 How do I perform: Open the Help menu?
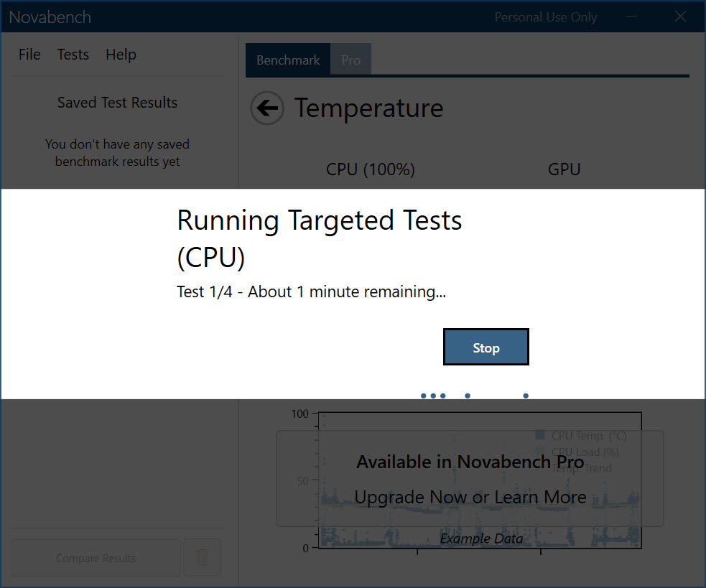[x=121, y=55]
